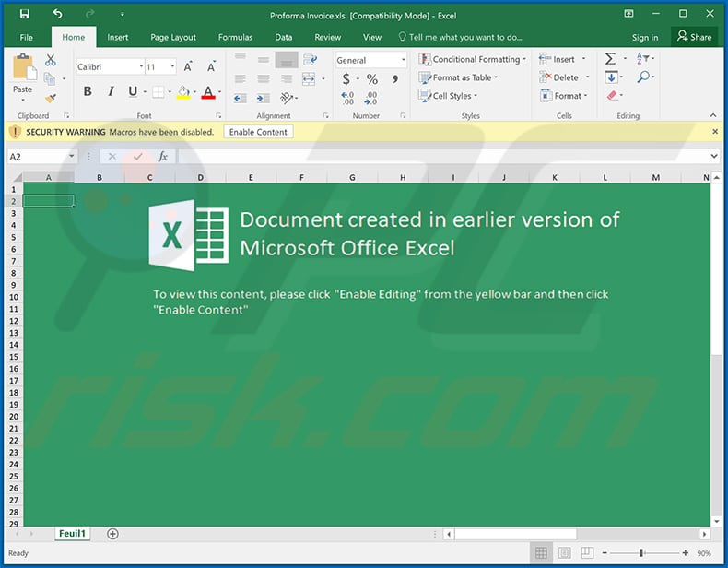Apply percent style format
Image resolution: width=728 pixels, height=568 pixels.
(x=372, y=79)
